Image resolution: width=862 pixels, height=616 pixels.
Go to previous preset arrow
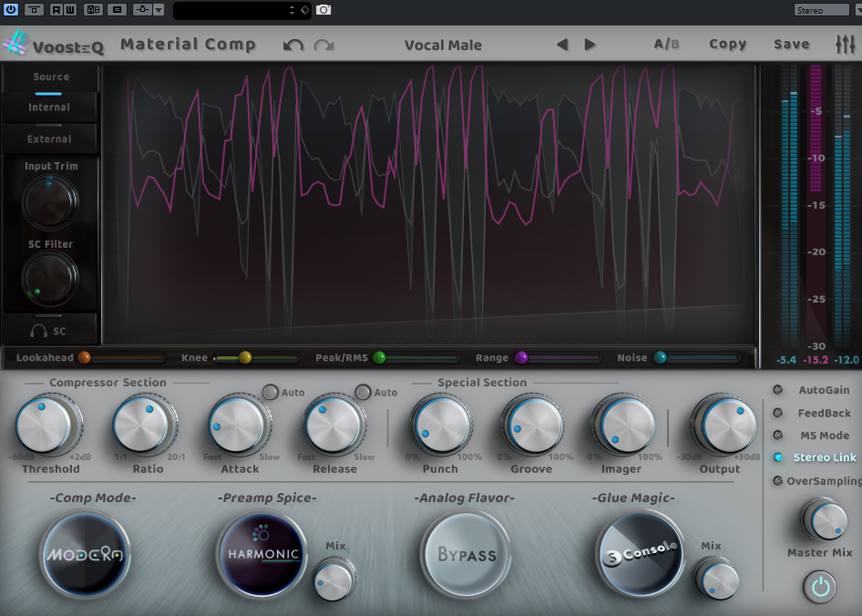coord(561,45)
